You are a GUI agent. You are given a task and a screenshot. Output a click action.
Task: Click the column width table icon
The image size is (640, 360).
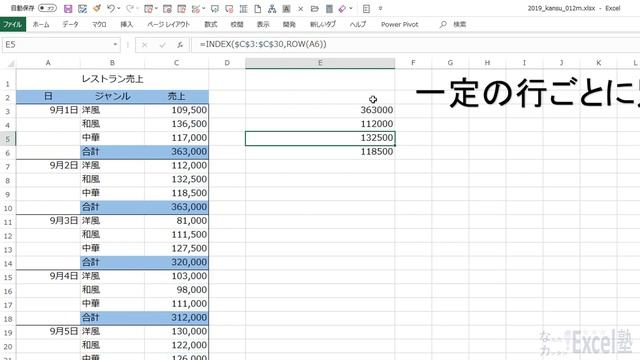point(243,9)
